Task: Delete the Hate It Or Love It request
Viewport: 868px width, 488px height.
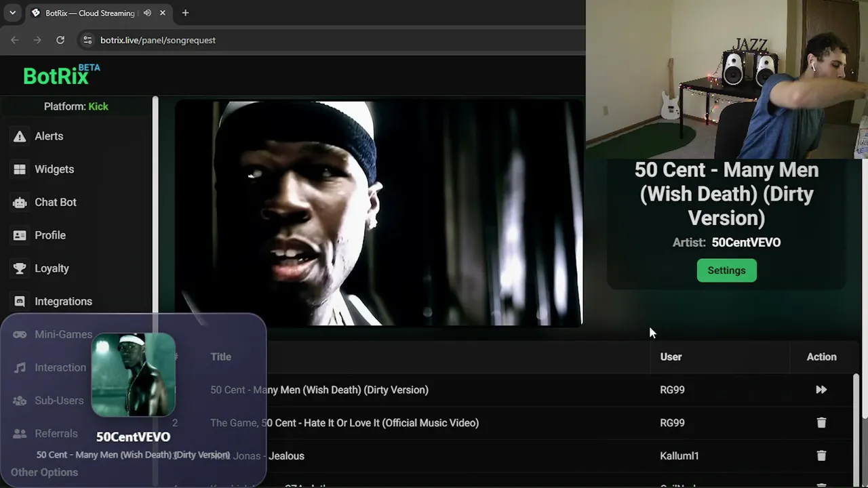Action: click(x=821, y=423)
